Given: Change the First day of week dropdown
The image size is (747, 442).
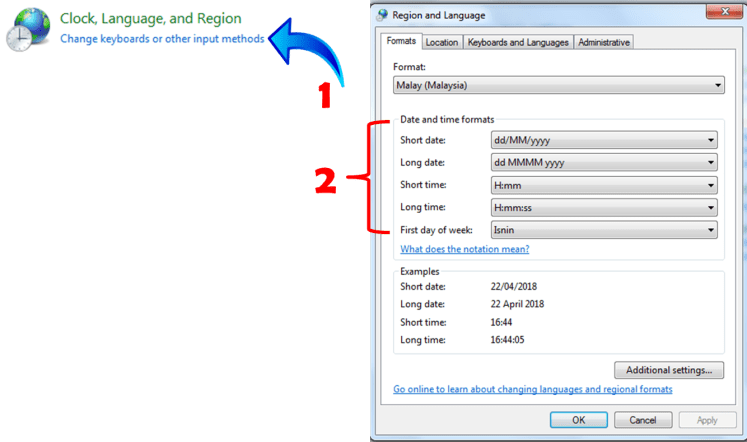Looking at the screenshot, I should tap(604, 230).
